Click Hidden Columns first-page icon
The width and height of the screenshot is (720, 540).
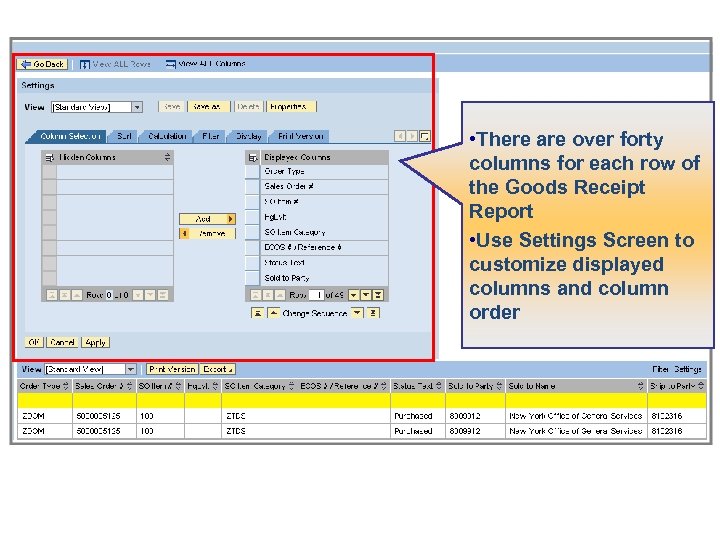click(52, 295)
